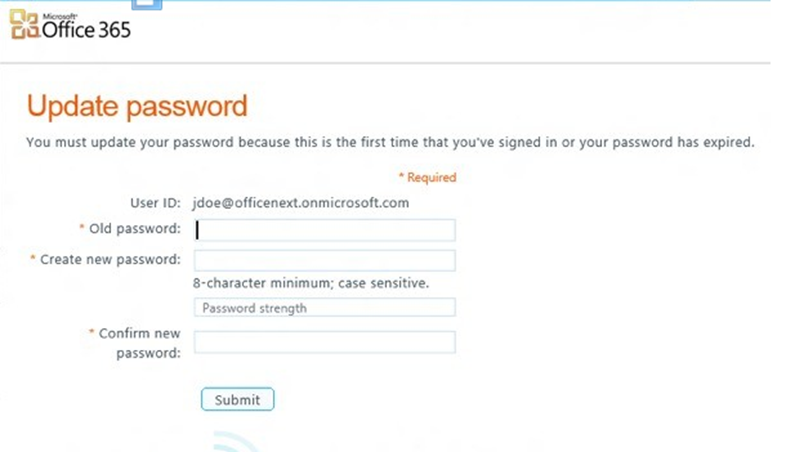Click the password expired explanation message
The image size is (786, 452).
(x=390, y=143)
